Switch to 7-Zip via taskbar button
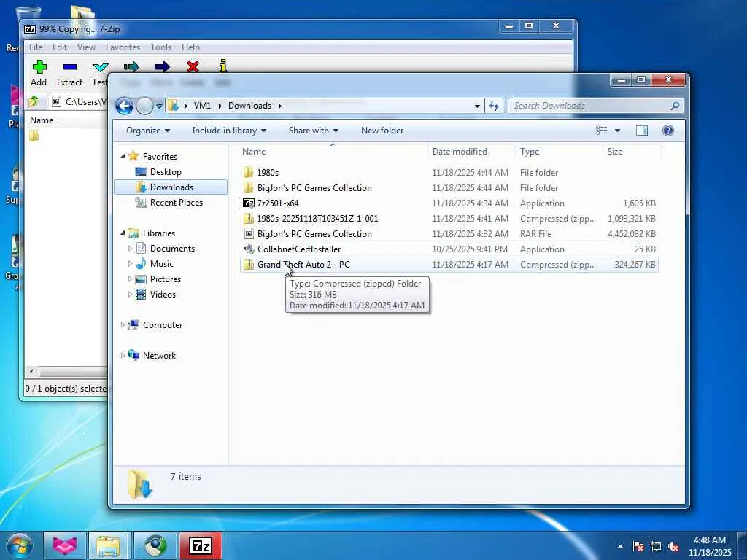Viewport: 747px width, 560px height. coord(201,545)
